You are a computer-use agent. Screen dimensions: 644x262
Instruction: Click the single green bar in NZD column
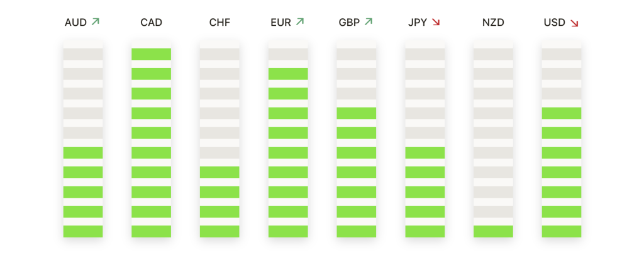pos(493,232)
